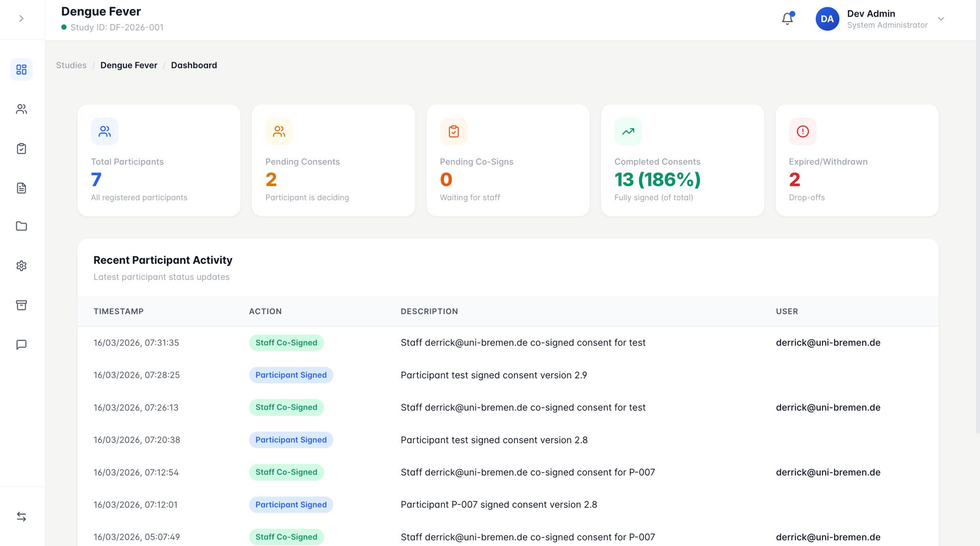980x546 pixels.
Task: Open the settings gear sidebar icon
Action: 22,266
